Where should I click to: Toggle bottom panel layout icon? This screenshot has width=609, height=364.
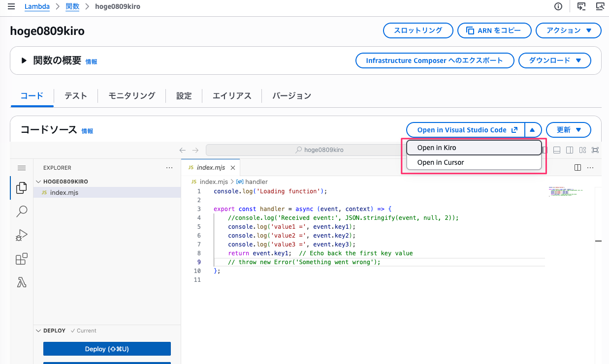pos(557,150)
